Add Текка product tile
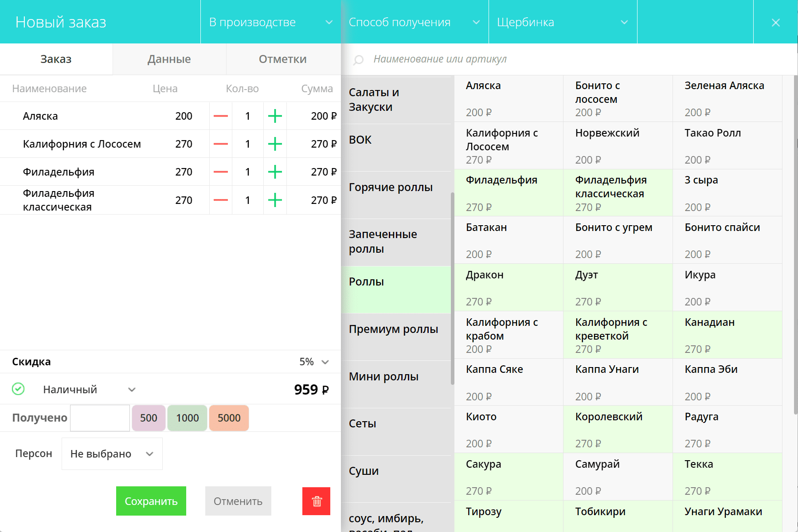Screen dimensions: 798x532 (728, 477)
